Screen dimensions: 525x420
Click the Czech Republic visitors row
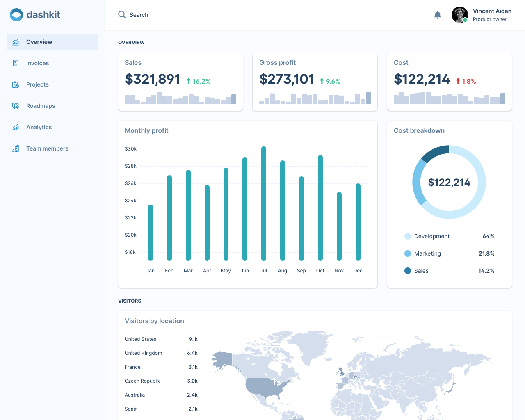[161, 381]
